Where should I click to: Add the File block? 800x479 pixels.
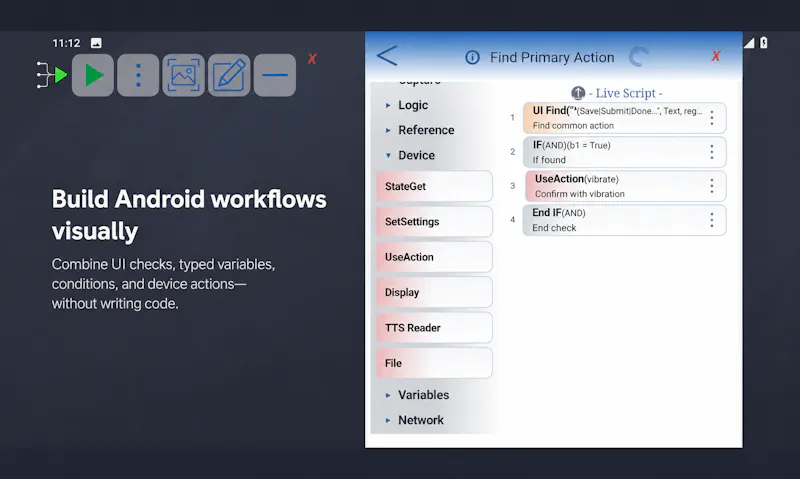tap(434, 363)
